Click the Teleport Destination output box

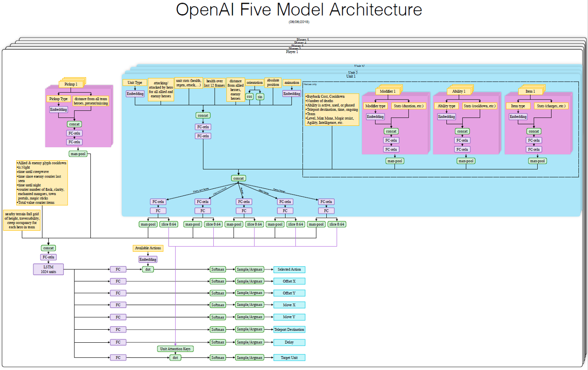[289, 330]
